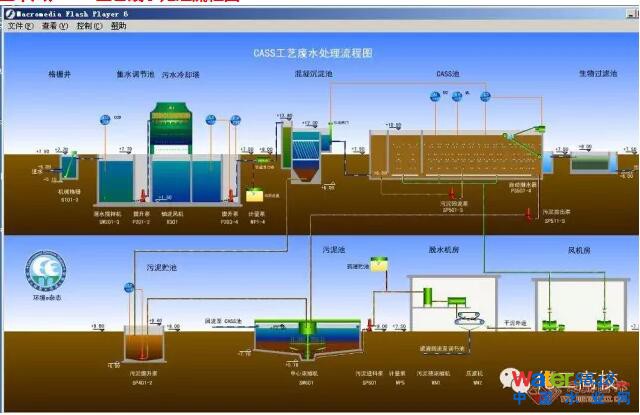Click the blue gauge above 集水调节池

[106, 120]
